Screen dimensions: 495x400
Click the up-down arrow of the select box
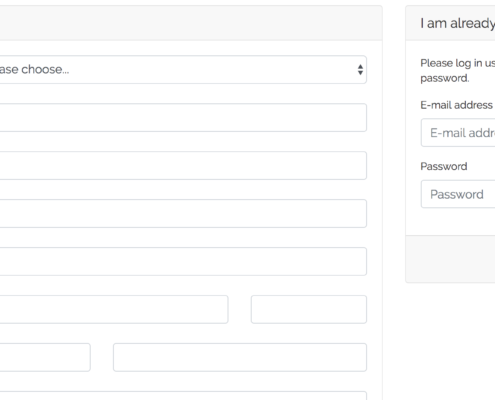(x=360, y=70)
